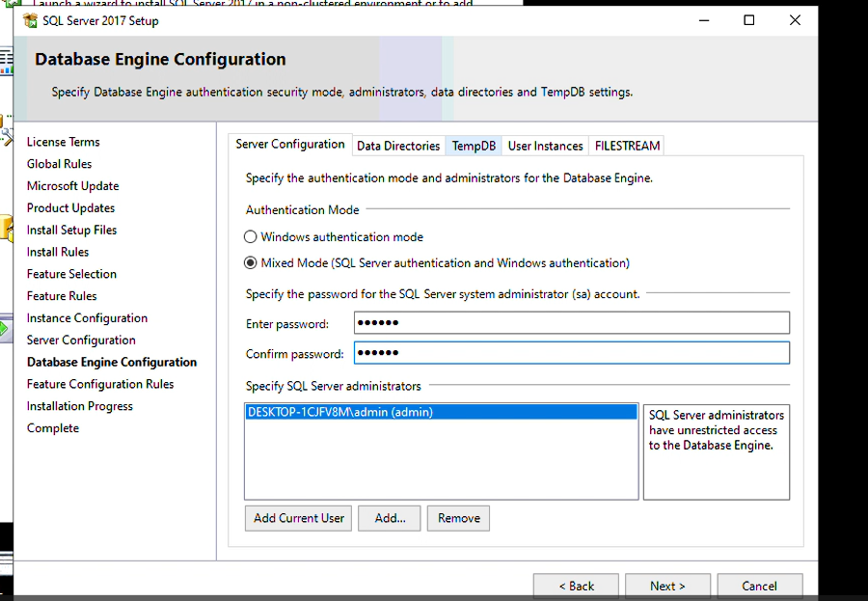Close the SQL Server 2017 Setup window
Viewport: 868px width, 601px height.
coord(795,20)
